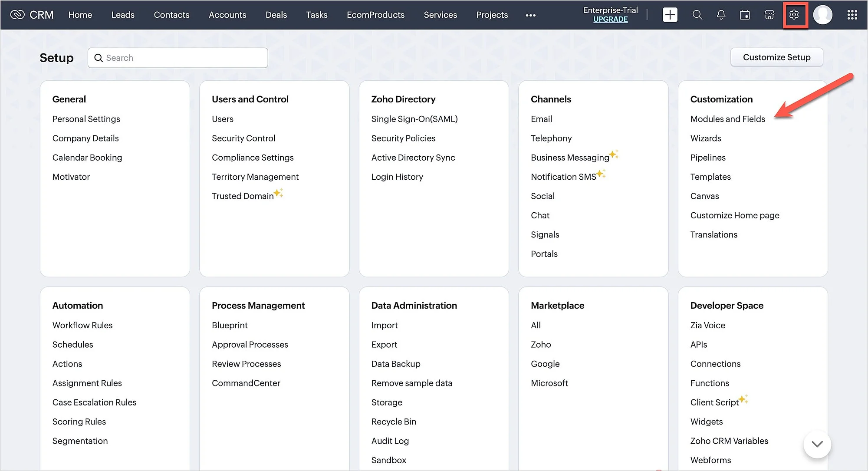The width and height of the screenshot is (868, 471).
Task: Open Setup via the gear icon
Action: pyautogui.click(x=794, y=15)
